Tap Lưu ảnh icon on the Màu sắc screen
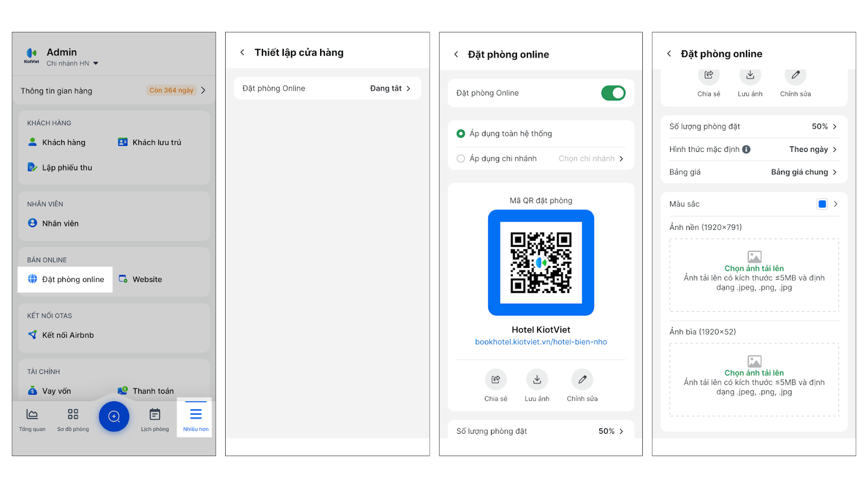The width and height of the screenshot is (868, 488). pyautogui.click(x=750, y=76)
